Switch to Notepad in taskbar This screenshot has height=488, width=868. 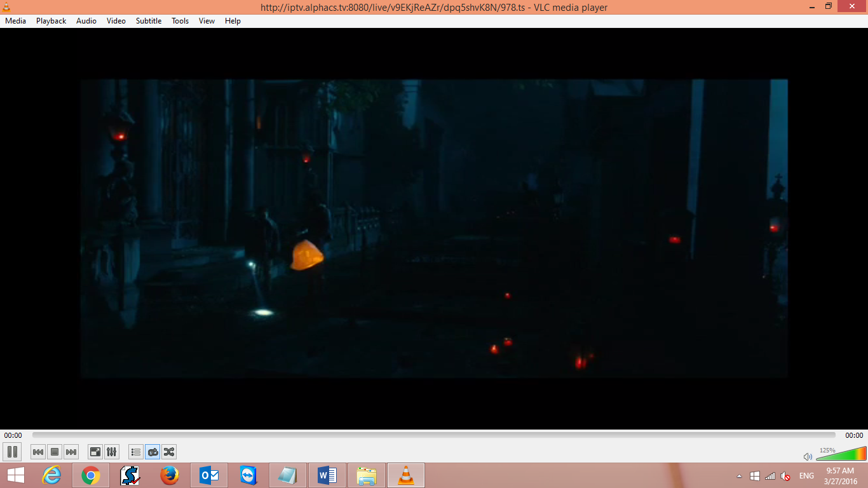click(288, 475)
